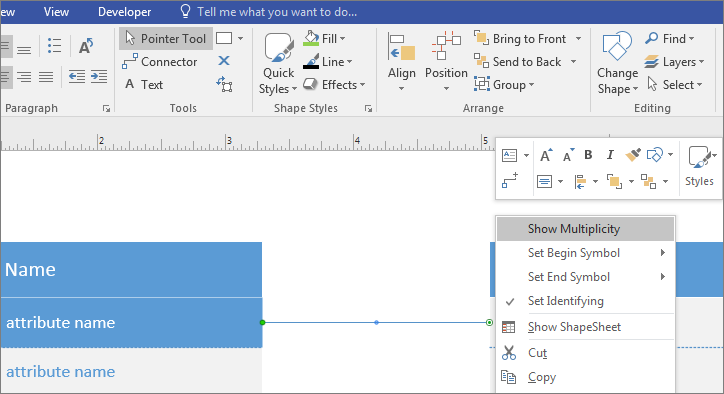The image size is (724, 394).
Task: Click Format Painter in mini toolbar
Action: click(x=633, y=155)
